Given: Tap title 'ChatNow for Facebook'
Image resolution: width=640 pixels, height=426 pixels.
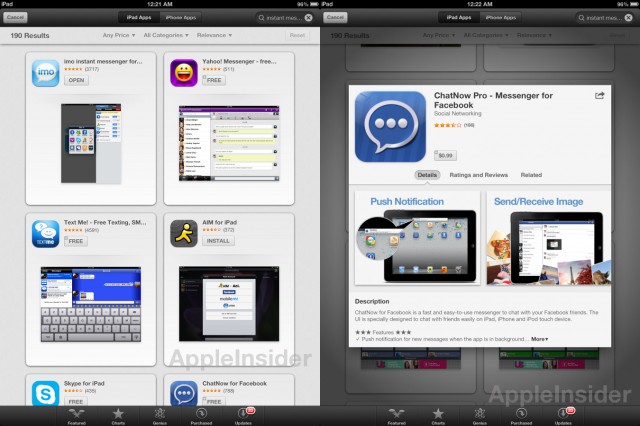Looking at the screenshot, I should [x=234, y=383].
